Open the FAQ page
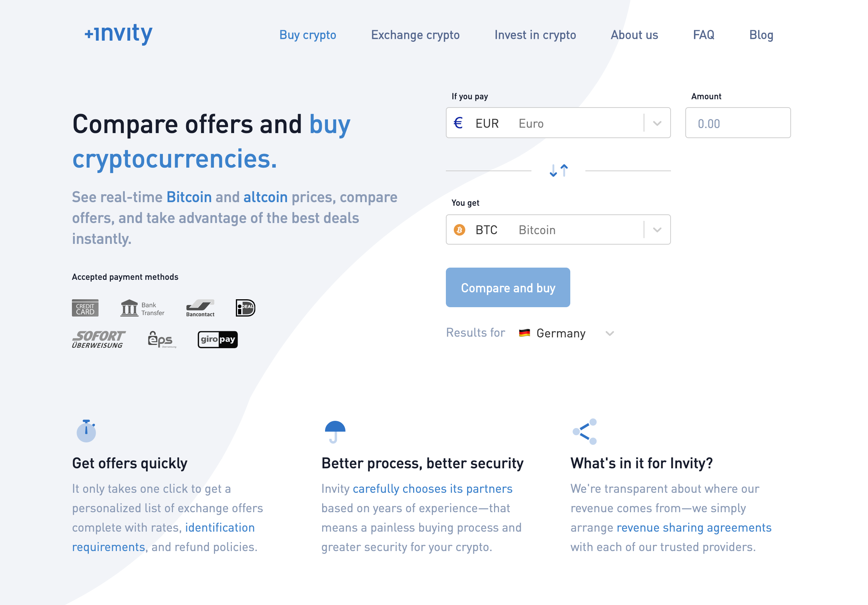 [704, 35]
